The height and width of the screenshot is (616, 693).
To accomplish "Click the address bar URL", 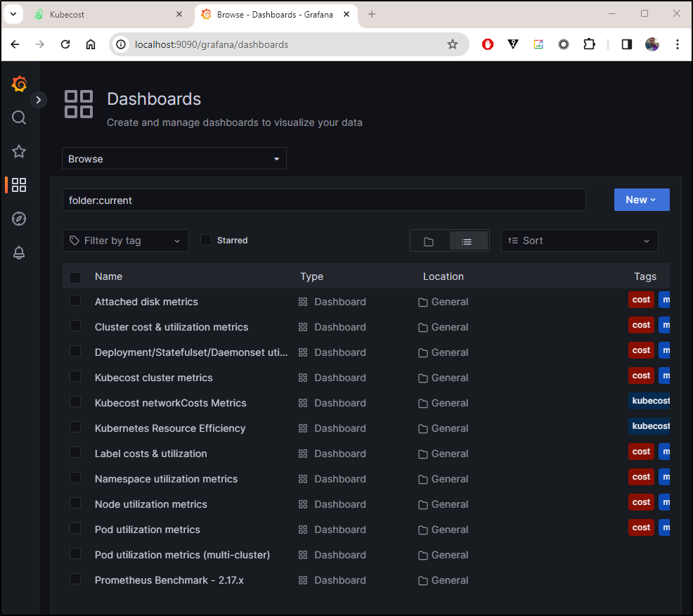I will [212, 45].
